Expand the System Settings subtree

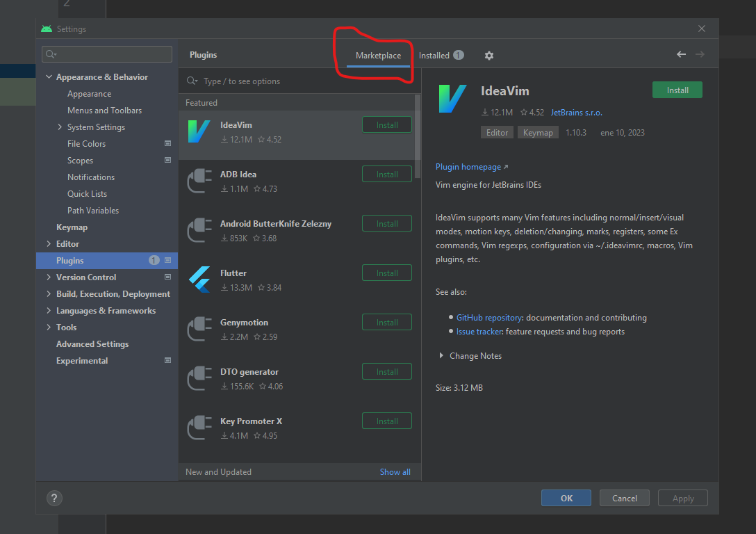pyautogui.click(x=60, y=127)
